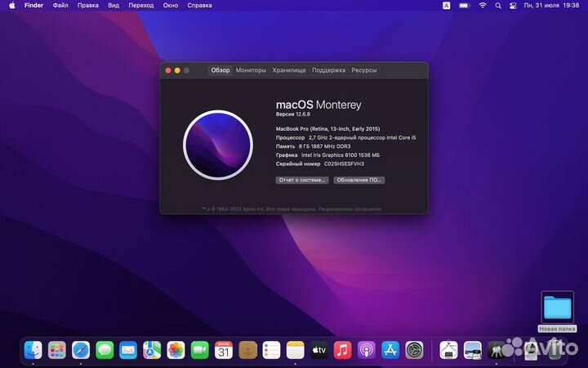
Task: Launch the Apple TV app in the Dock
Action: 319,350
